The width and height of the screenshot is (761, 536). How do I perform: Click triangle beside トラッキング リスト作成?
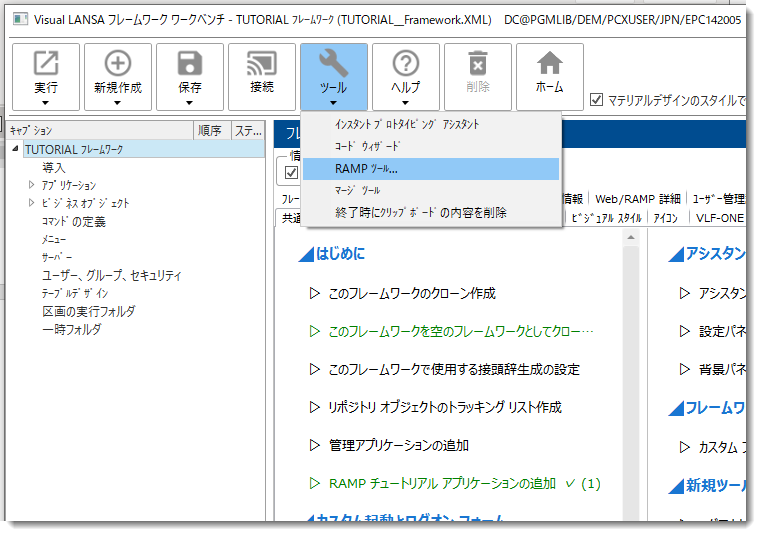coord(314,407)
